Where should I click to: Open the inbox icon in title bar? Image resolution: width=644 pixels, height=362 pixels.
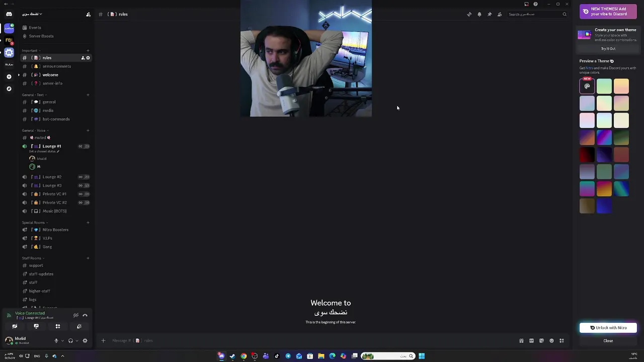coord(526,4)
